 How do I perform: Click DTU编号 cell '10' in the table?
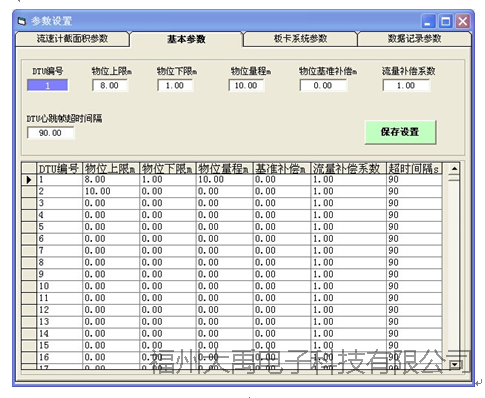click(x=59, y=286)
